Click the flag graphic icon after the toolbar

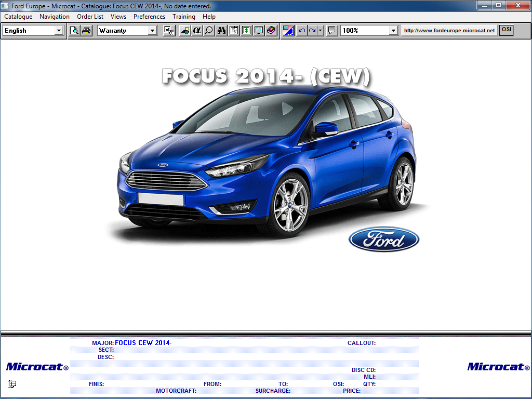287,30
